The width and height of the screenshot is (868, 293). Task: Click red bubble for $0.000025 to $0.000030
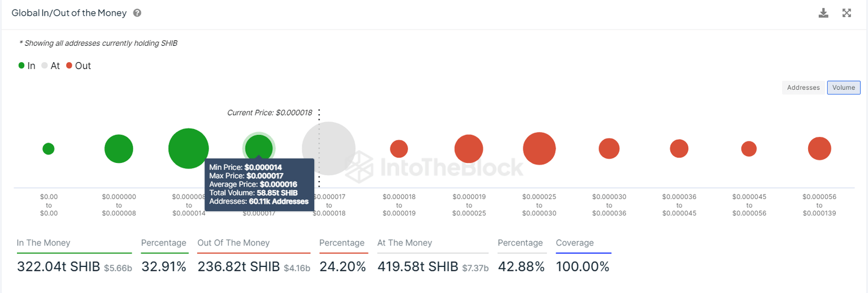point(539,149)
